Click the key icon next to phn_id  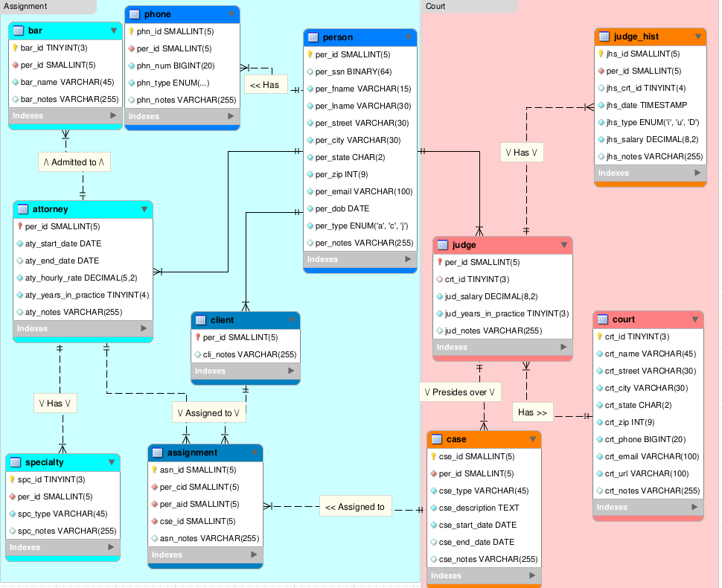click(131, 31)
